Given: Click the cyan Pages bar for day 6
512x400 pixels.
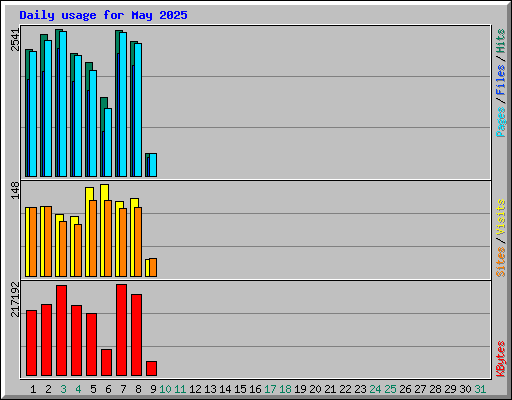Looking at the screenshot, I should click(x=108, y=142).
